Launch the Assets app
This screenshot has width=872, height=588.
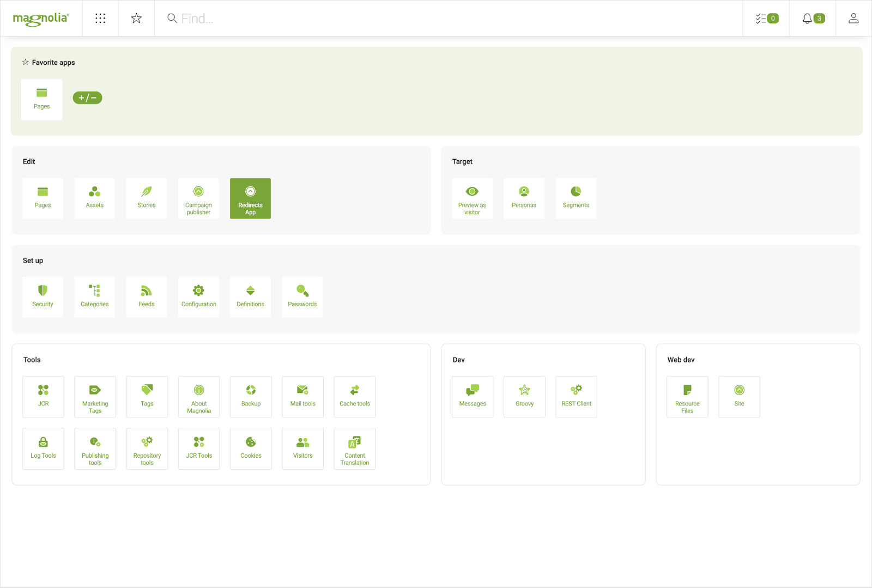(x=94, y=198)
